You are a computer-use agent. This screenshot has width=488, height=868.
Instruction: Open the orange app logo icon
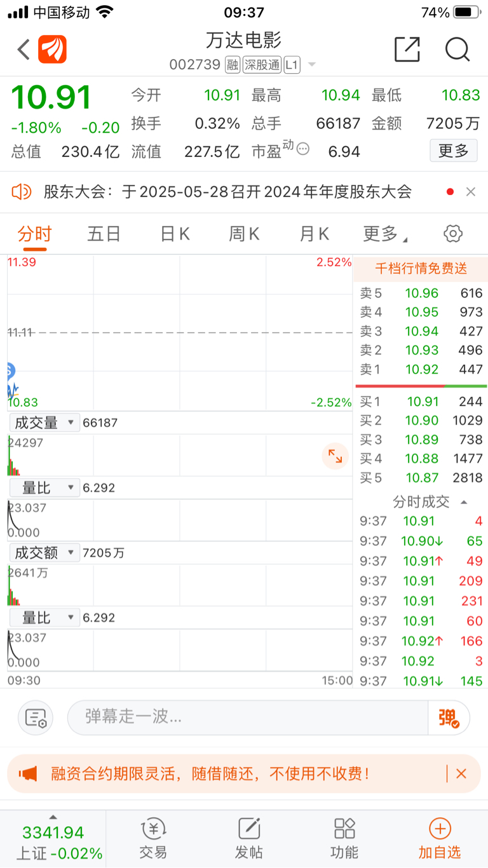(52, 49)
